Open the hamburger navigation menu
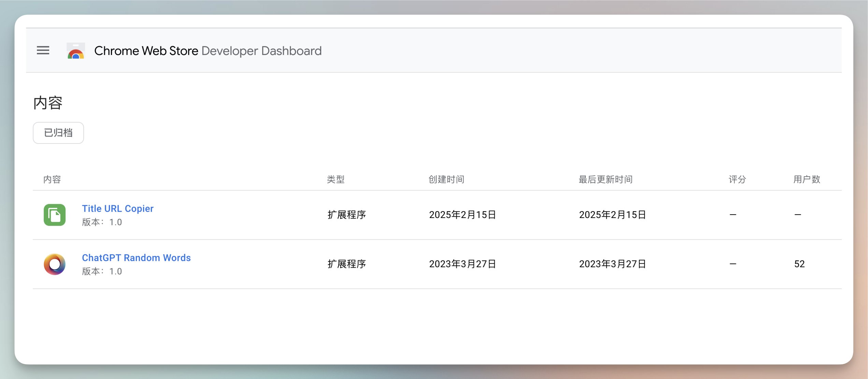This screenshot has width=868, height=379. pyautogui.click(x=43, y=51)
